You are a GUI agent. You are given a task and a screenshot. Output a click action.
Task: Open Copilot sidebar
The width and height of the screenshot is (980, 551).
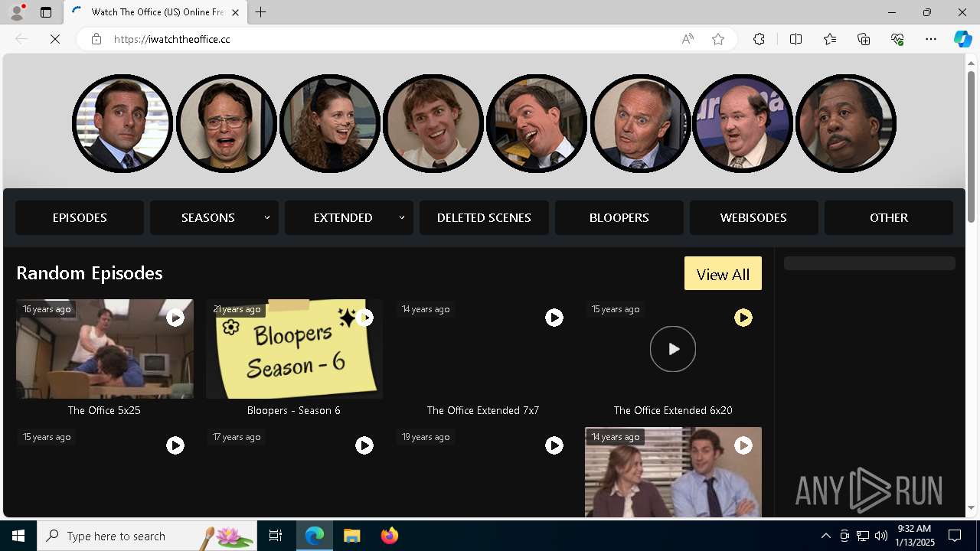pyautogui.click(x=963, y=39)
